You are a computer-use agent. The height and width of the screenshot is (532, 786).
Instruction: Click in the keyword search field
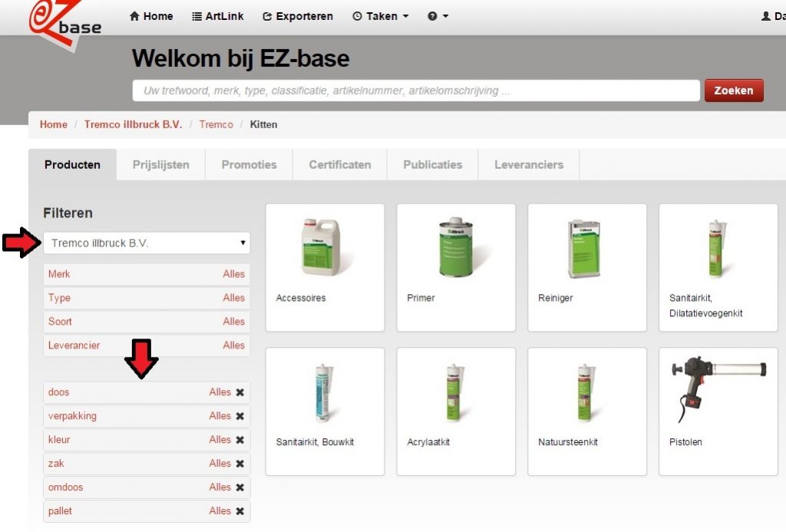(415, 91)
